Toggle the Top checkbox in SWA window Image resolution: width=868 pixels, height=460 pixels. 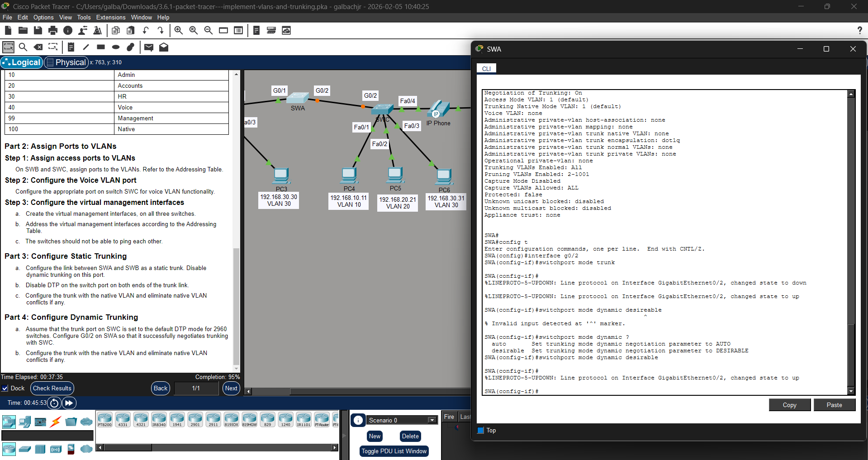(481, 430)
